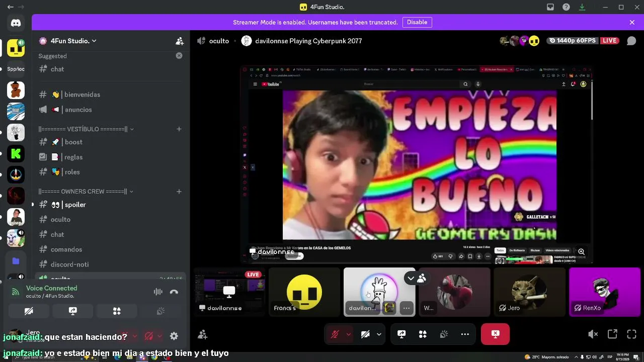Download the available Discord update
Image resolution: width=644 pixels, height=362 pixels.
coord(582,7)
